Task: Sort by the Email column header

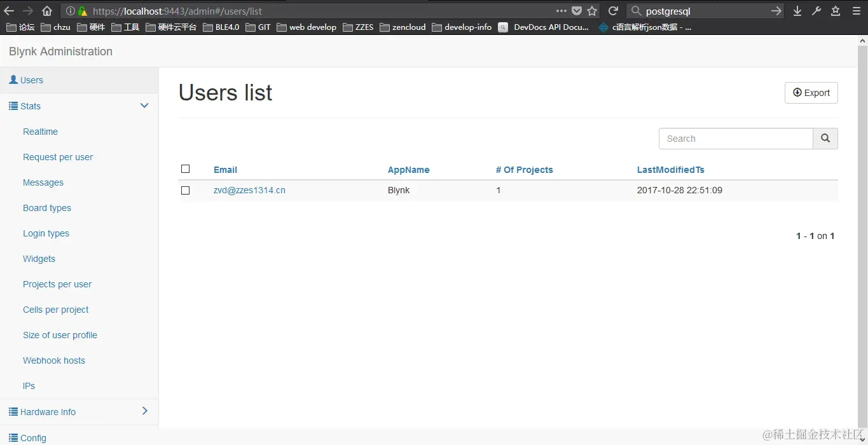Action: click(225, 170)
